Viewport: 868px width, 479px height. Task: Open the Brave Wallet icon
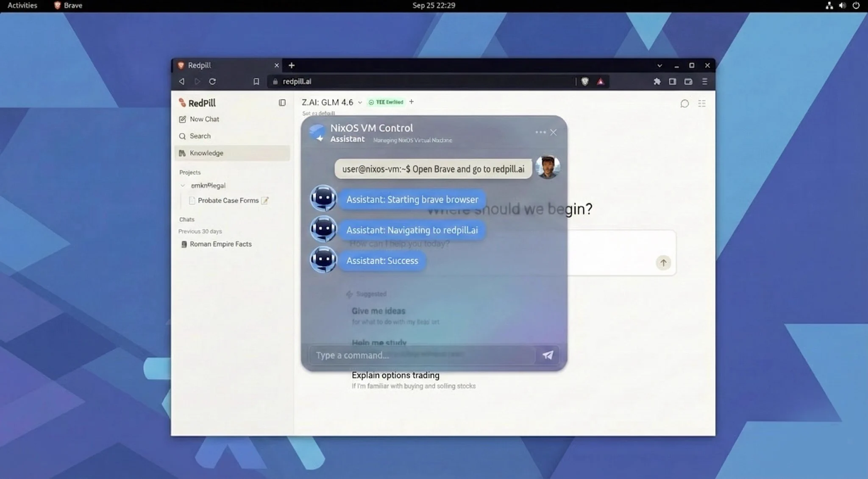[688, 81]
